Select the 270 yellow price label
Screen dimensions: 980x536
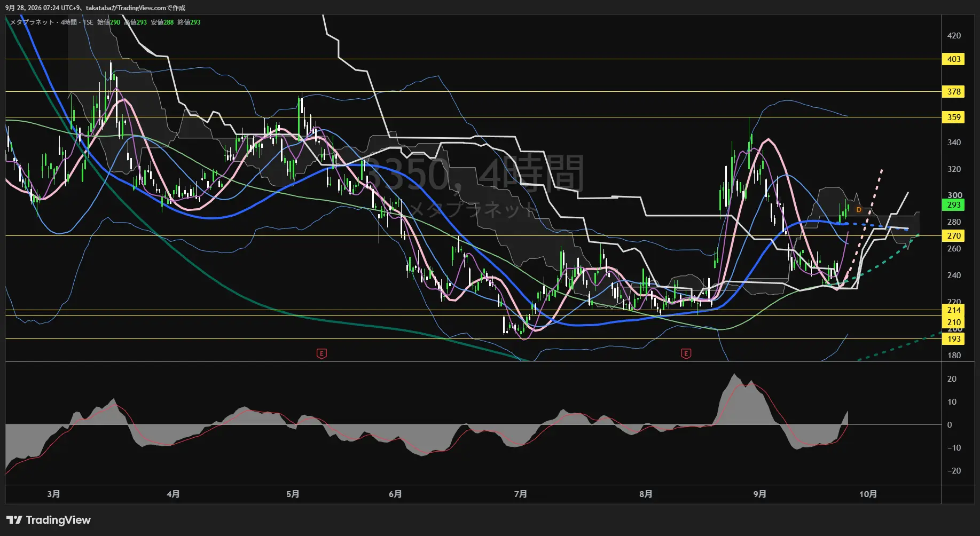click(x=954, y=236)
